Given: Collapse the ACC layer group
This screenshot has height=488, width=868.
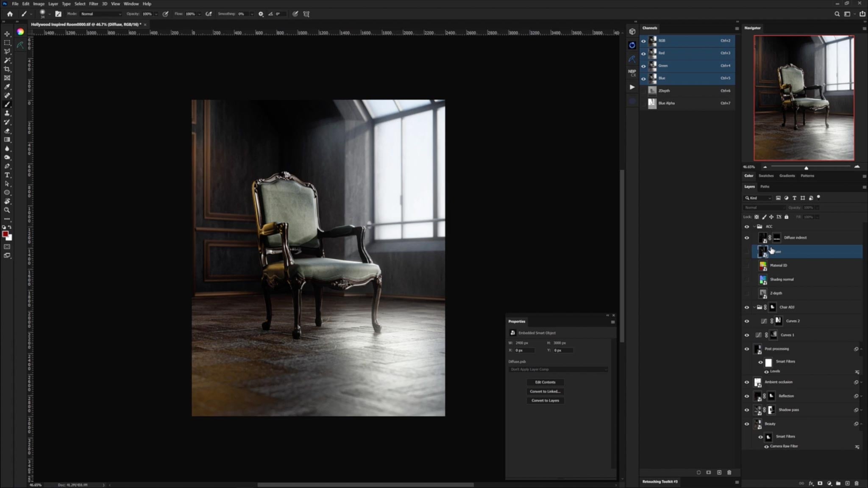Looking at the screenshot, I should 754,227.
